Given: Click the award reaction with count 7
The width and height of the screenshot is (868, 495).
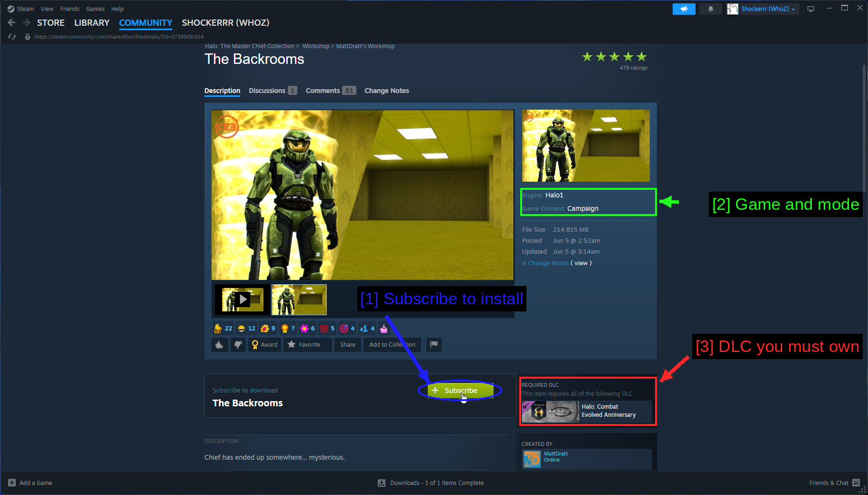Looking at the screenshot, I should pos(288,329).
